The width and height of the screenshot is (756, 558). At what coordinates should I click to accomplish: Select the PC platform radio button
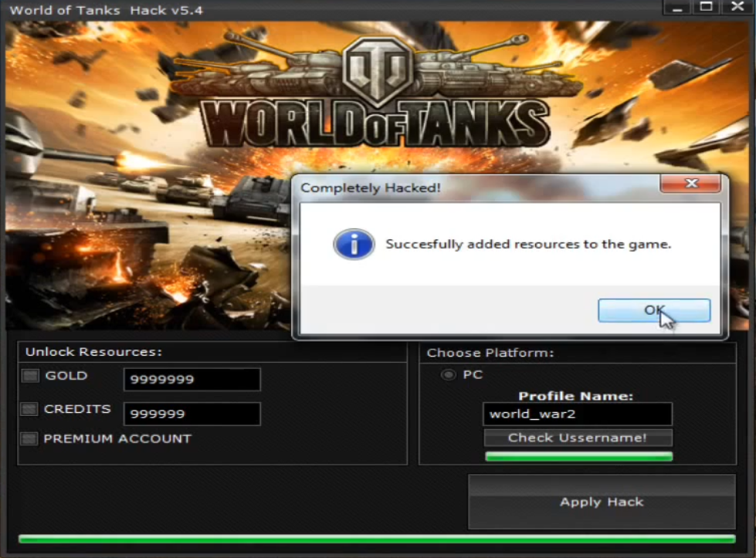click(x=449, y=374)
